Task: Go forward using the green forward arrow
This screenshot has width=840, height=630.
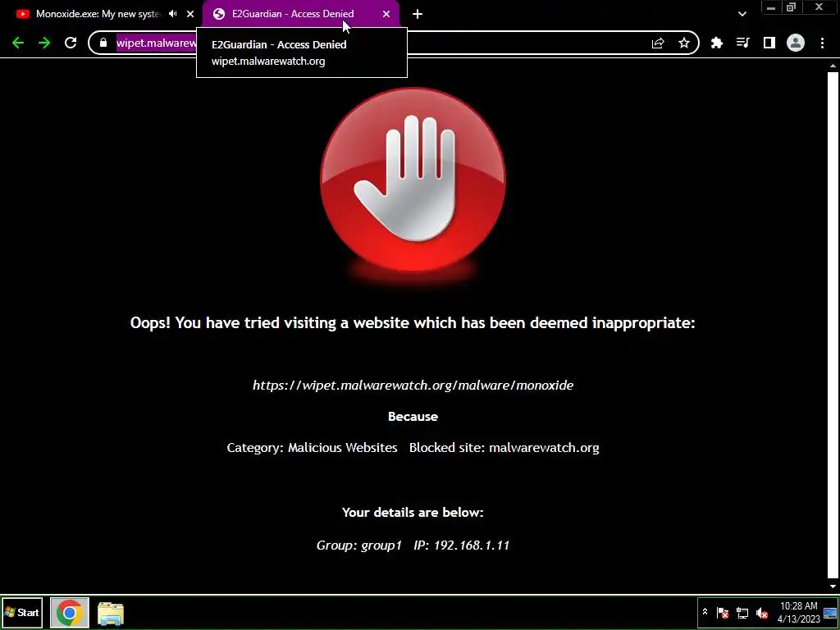Action: [x=44, y=43]
